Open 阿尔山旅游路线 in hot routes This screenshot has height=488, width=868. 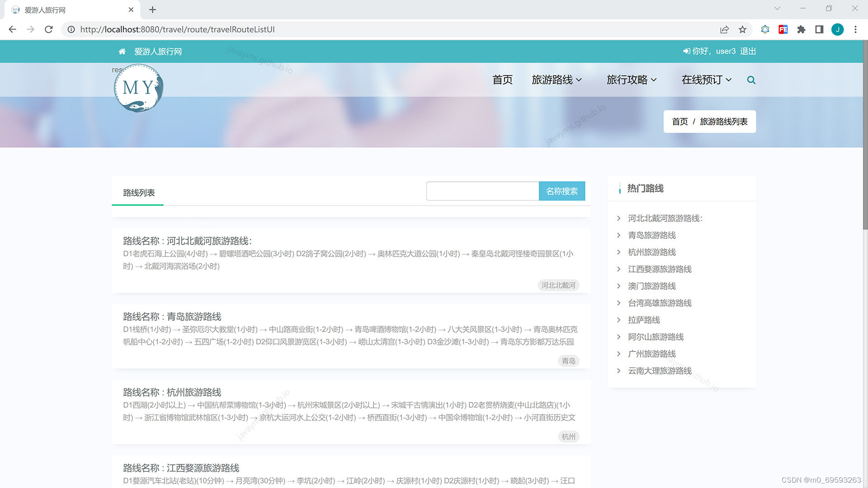656,337
